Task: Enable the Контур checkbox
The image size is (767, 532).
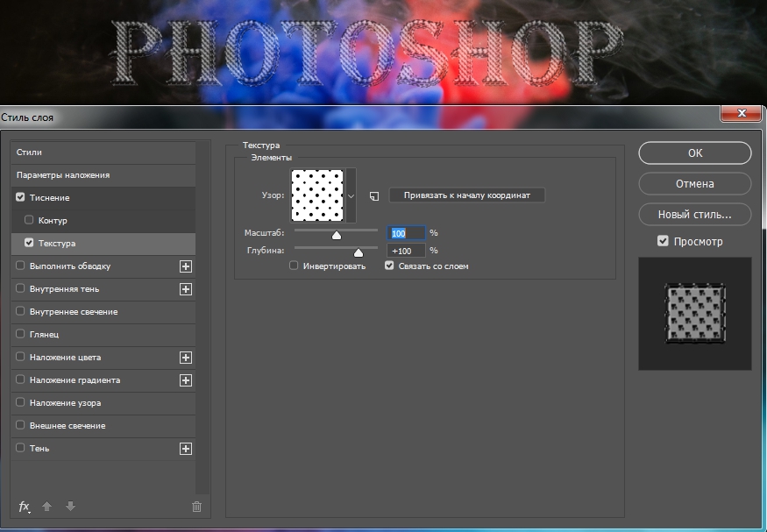Action: [29, 219]
